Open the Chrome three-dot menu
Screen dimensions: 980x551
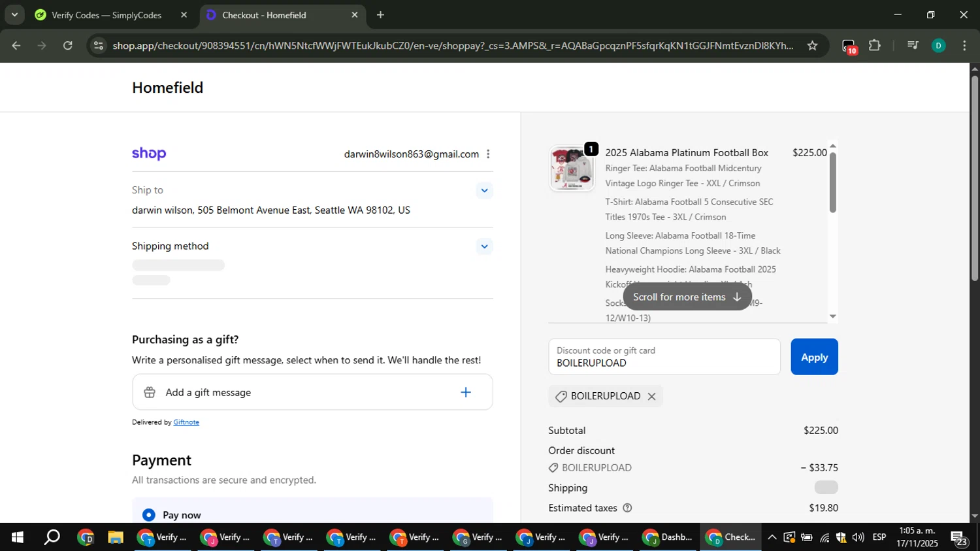pyautogui.click(x=964, y=46)
